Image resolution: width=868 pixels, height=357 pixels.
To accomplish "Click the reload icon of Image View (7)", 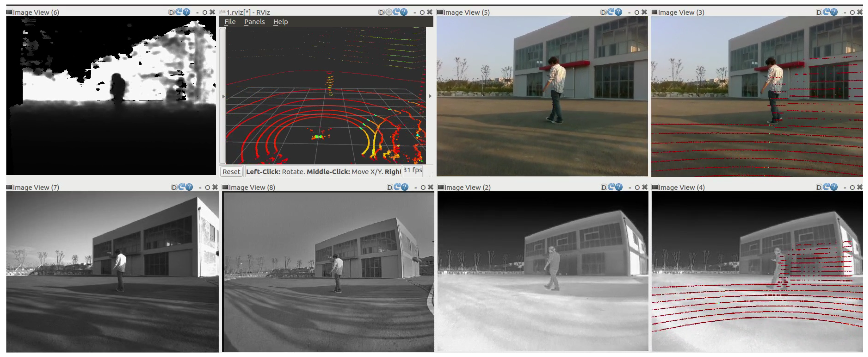I will click(182, 187).
